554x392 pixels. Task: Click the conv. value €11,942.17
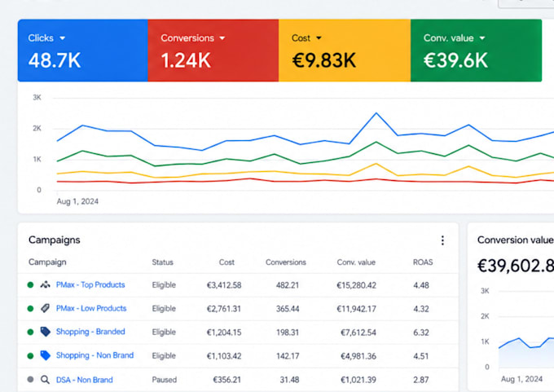click(x=356, y=309)
